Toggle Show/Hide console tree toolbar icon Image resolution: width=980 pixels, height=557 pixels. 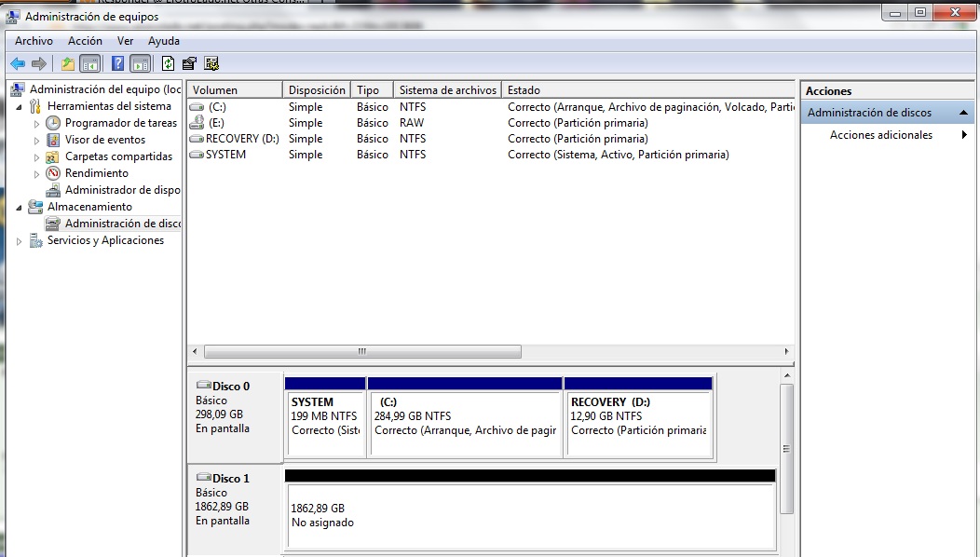(90, 63)
